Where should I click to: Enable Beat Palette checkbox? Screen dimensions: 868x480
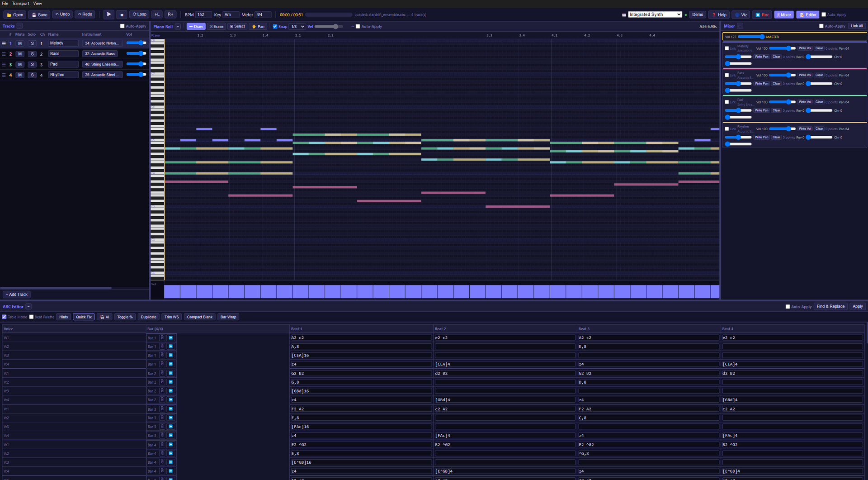[x=31, y=317]
